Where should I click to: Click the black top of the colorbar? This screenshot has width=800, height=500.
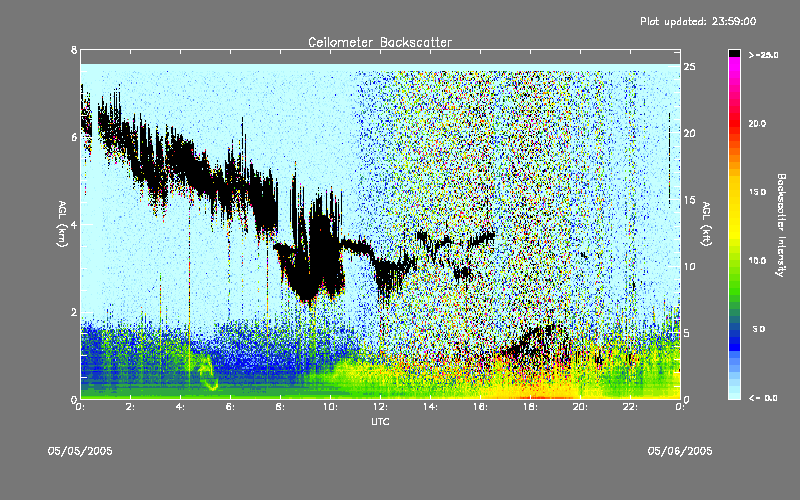coord(734,53)
